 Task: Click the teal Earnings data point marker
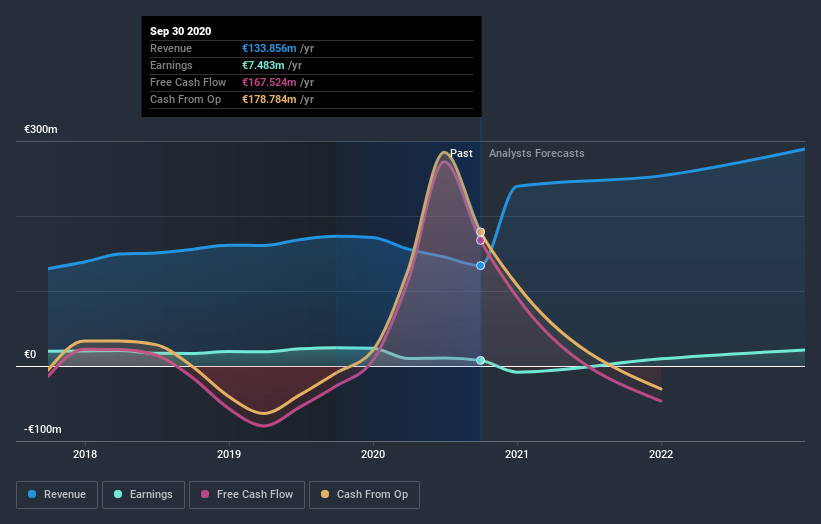pyautogui.click(x=481, y=360)
